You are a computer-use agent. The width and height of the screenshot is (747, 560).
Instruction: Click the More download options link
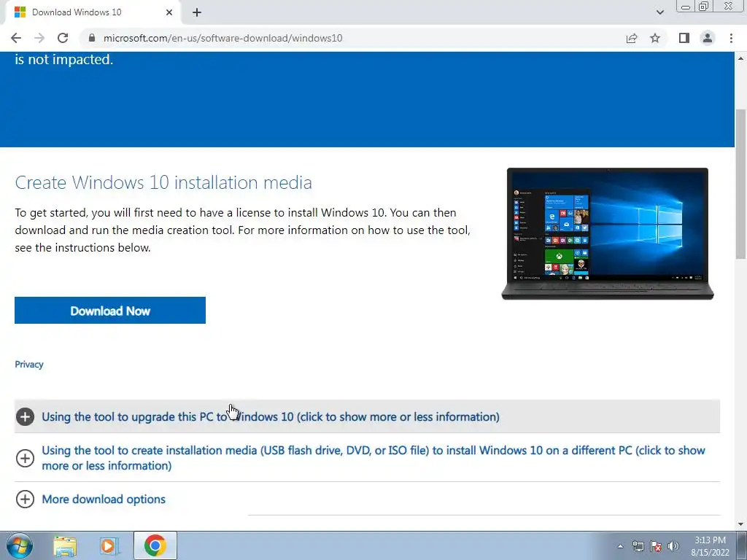click(104, 499)
